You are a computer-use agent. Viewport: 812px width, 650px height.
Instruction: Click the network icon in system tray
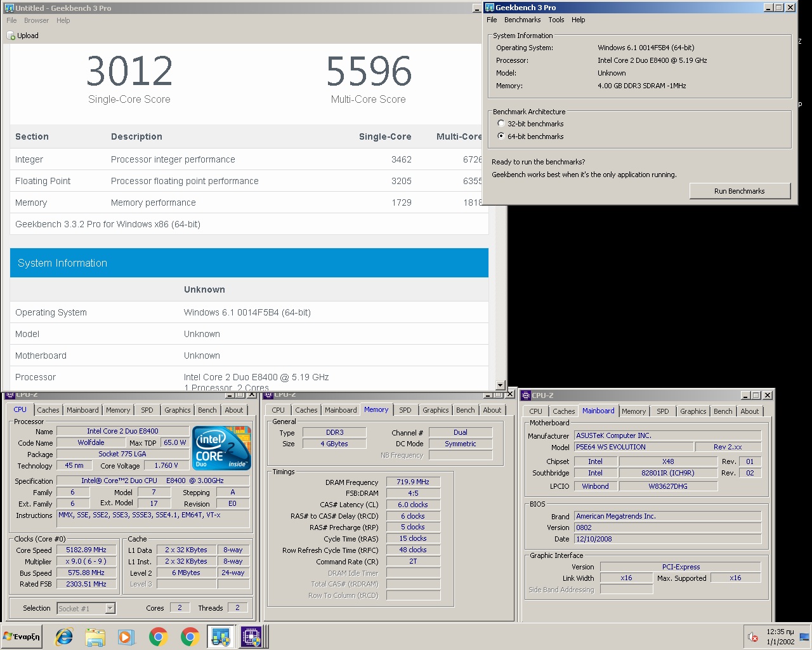pos(804,637)
